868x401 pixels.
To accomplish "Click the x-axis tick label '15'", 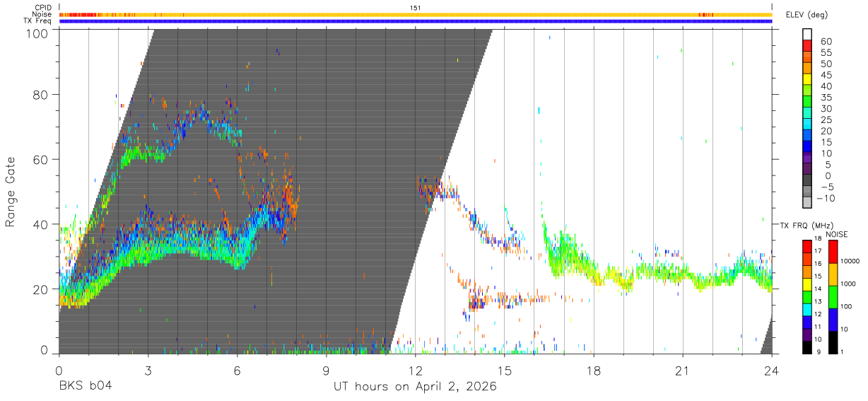I will (505, 371).
